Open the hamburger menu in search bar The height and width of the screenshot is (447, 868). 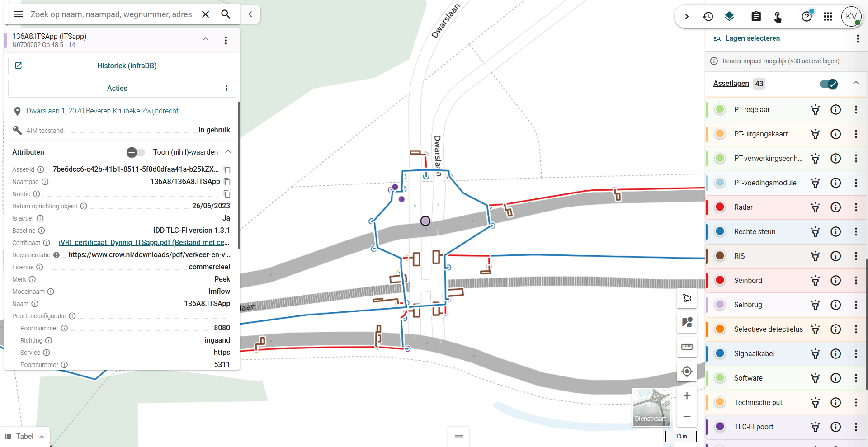(18, 14)
